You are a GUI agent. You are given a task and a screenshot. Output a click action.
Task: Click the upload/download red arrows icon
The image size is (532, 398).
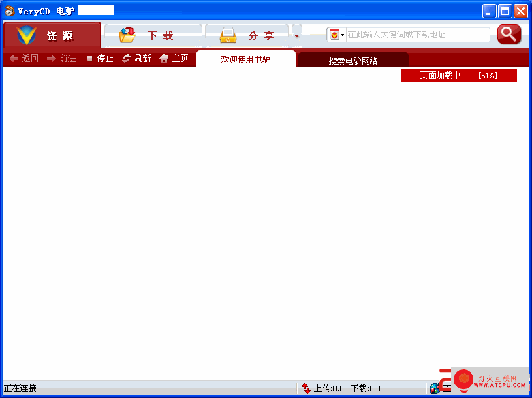306,388
